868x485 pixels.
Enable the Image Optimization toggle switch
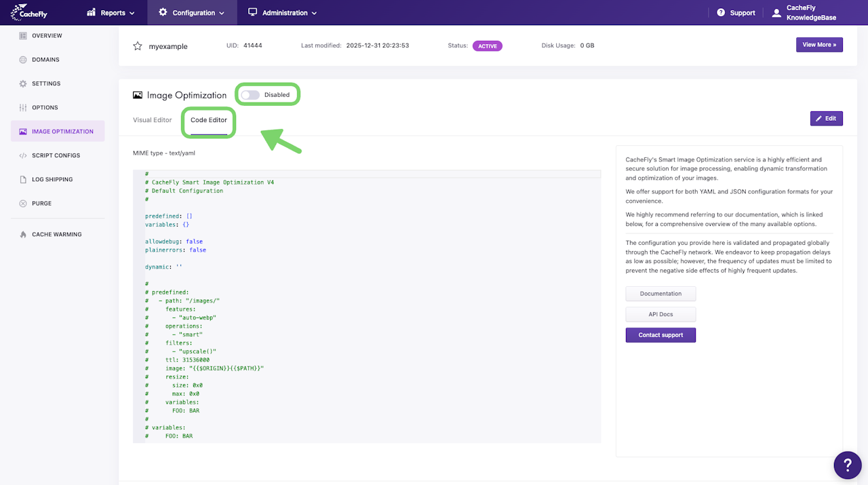point(250,95)
